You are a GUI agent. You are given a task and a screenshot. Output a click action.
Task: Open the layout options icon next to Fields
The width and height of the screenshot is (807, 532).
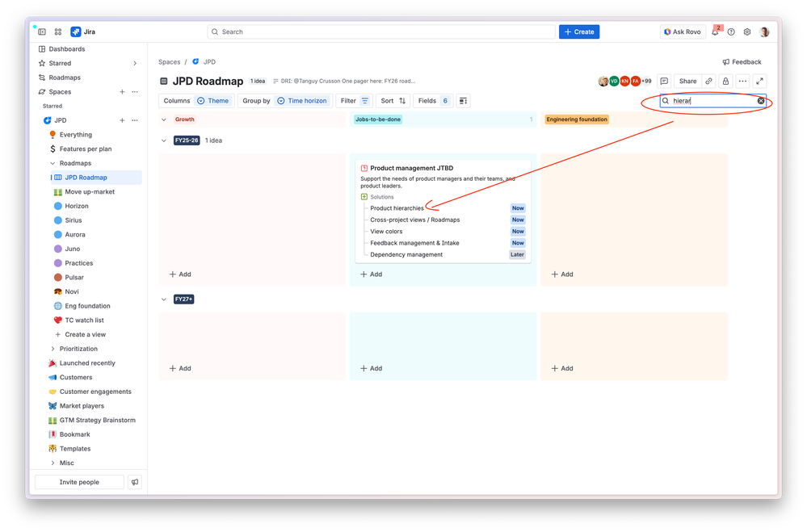tap(463, 101)
